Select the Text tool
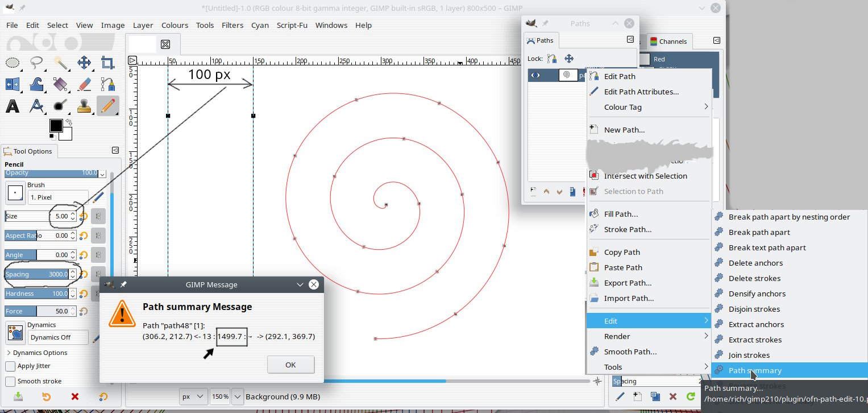Viewport: 868px width, 413px height. [13, 106]
